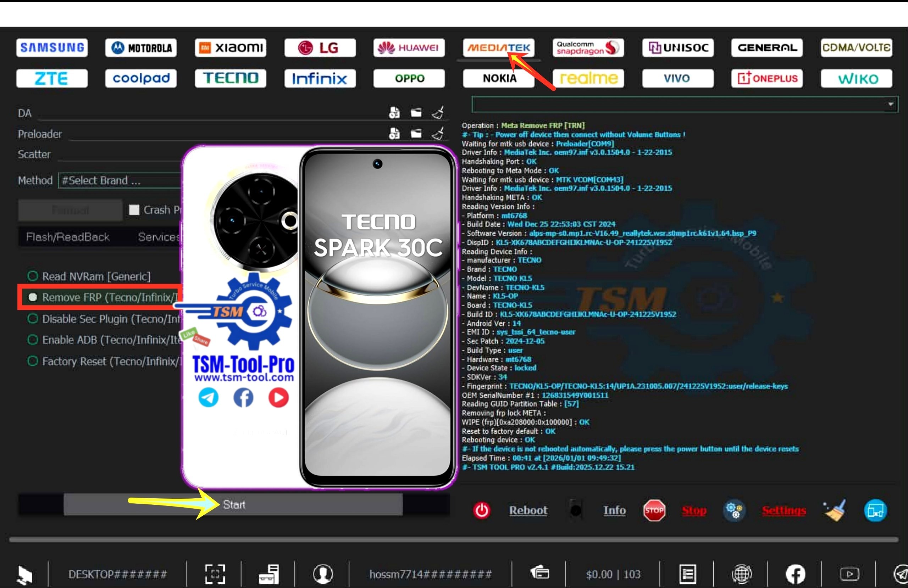Click the red STOP sign icon
Viewport: 908px width, 588px height.
point(654,510)
